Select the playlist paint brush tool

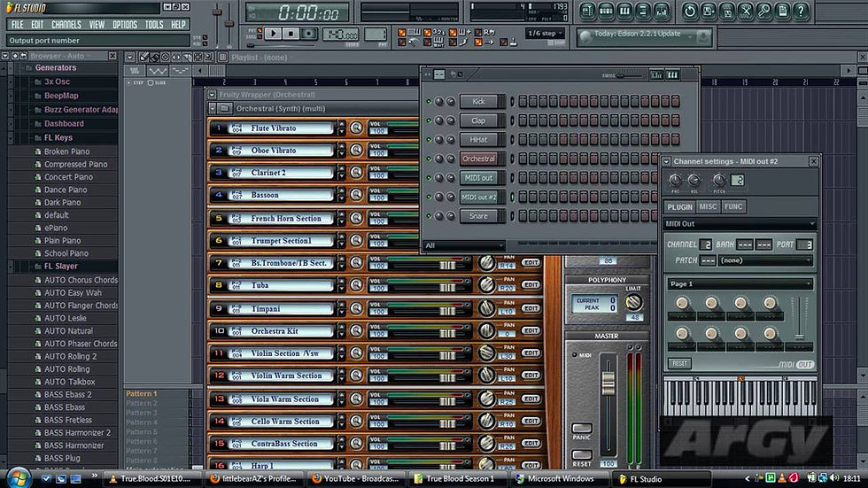pyautogui.click(x=154, y=57)
